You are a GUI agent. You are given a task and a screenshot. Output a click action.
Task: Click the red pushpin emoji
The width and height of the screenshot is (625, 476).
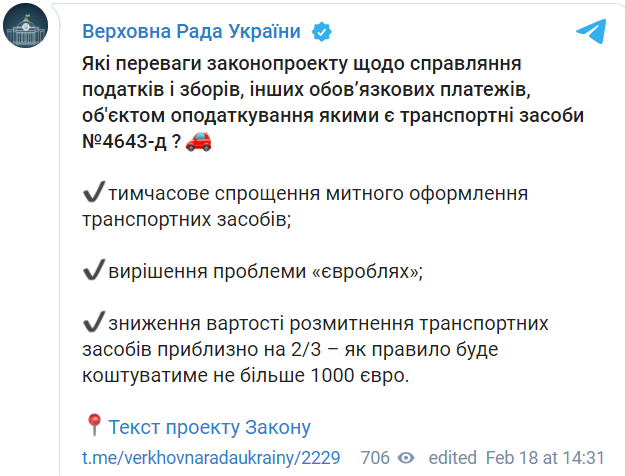tap(94, 425)
